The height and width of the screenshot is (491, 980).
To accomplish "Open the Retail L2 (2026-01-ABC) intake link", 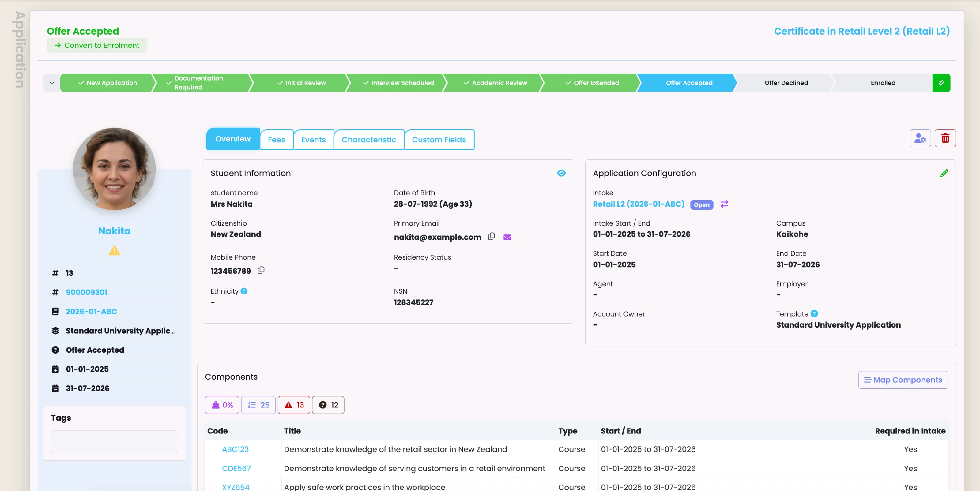I will coord(638,204).
